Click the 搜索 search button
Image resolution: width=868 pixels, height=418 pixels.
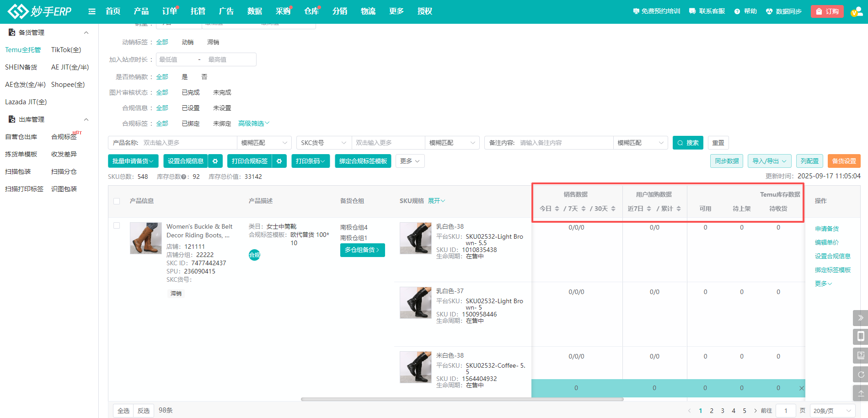[688, 143]
